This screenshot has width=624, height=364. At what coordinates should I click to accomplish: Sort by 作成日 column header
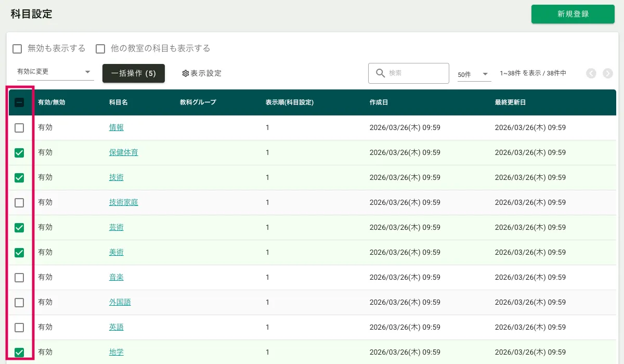pos(378,102)
